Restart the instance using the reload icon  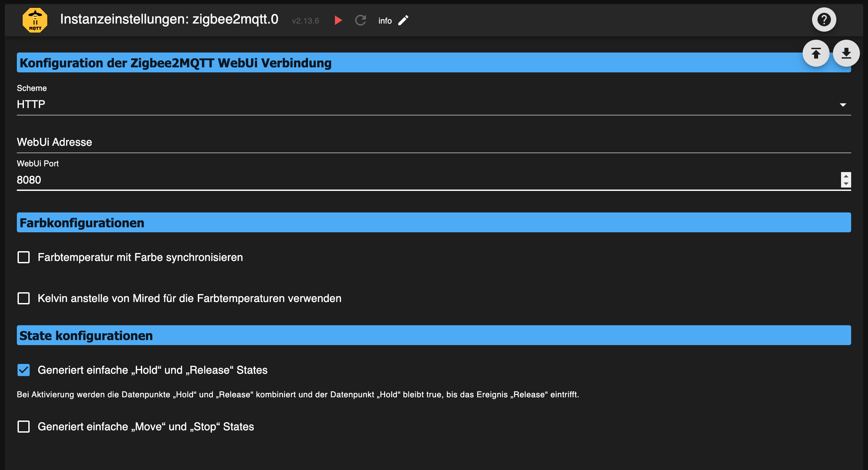point(361,20)
